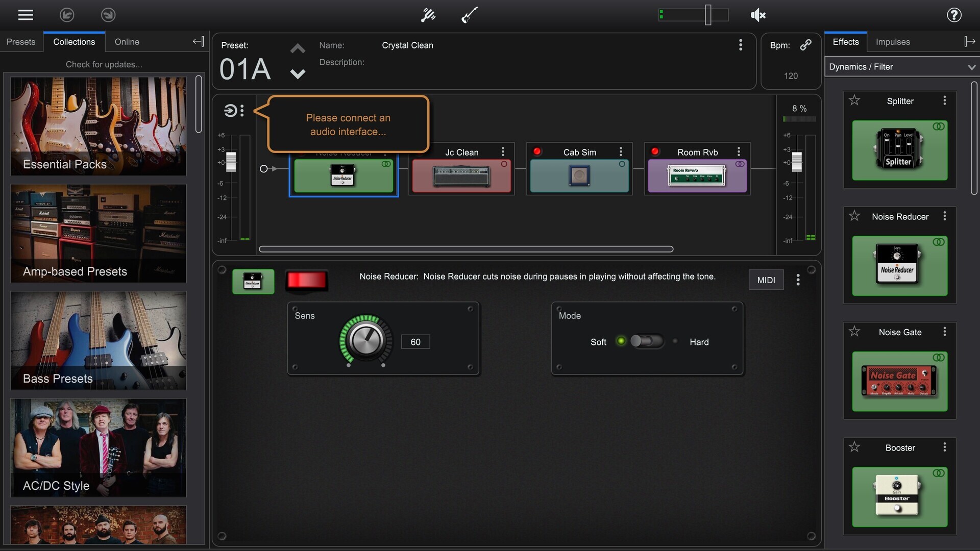The width and height of the screenshot is (980, 551).
Task: Open Noise Reducer editor three-dot menu
Action: click(798, 280)
